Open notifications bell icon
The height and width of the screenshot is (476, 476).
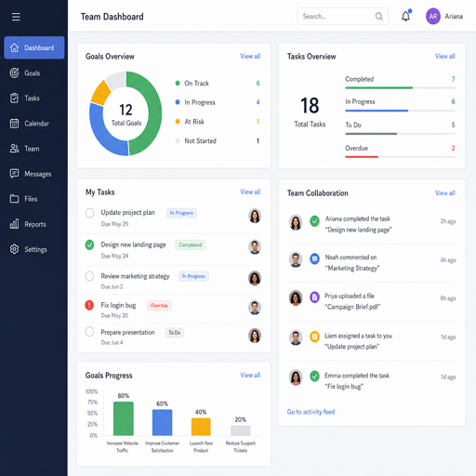coord(406,16)
